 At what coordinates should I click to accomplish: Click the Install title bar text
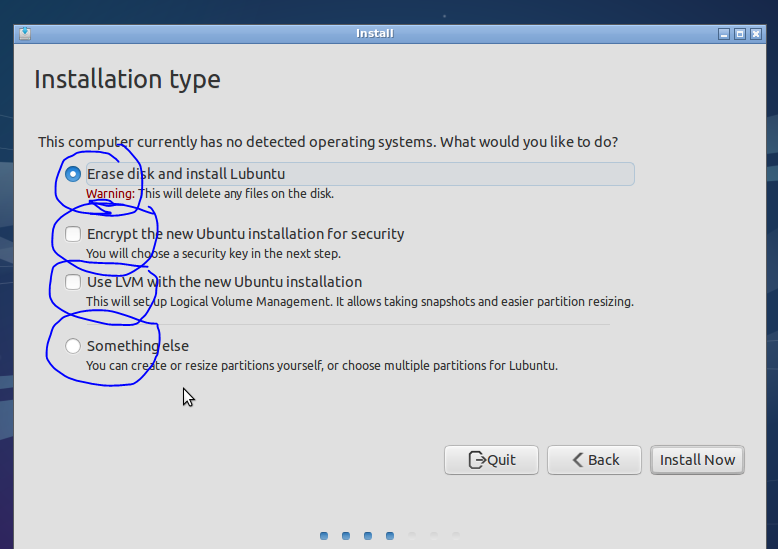coord(374,34)
